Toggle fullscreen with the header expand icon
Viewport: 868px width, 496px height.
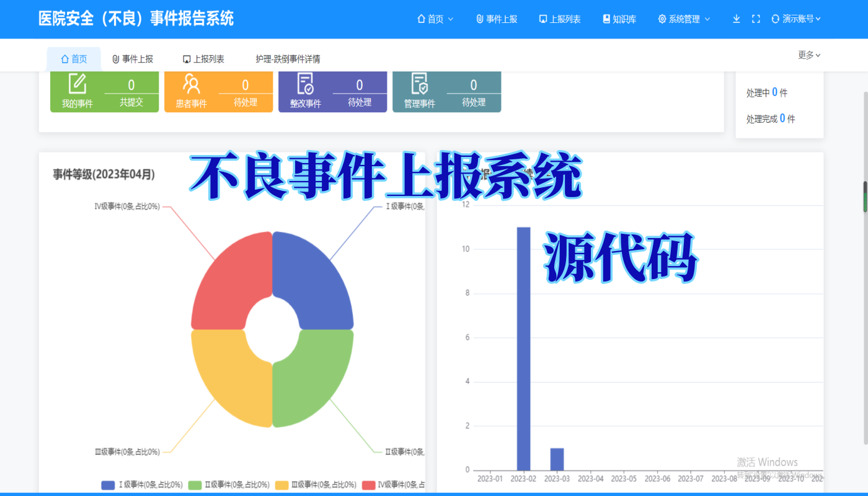pyautogui.click(x=756, y=19)
